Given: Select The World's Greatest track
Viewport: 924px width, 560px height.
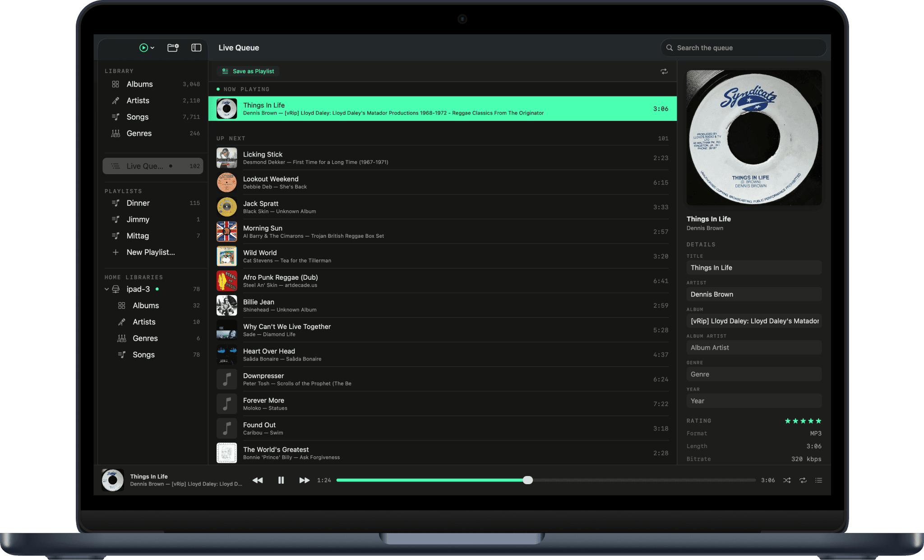Looking at the screenshot, I should [x=443, y=453].
